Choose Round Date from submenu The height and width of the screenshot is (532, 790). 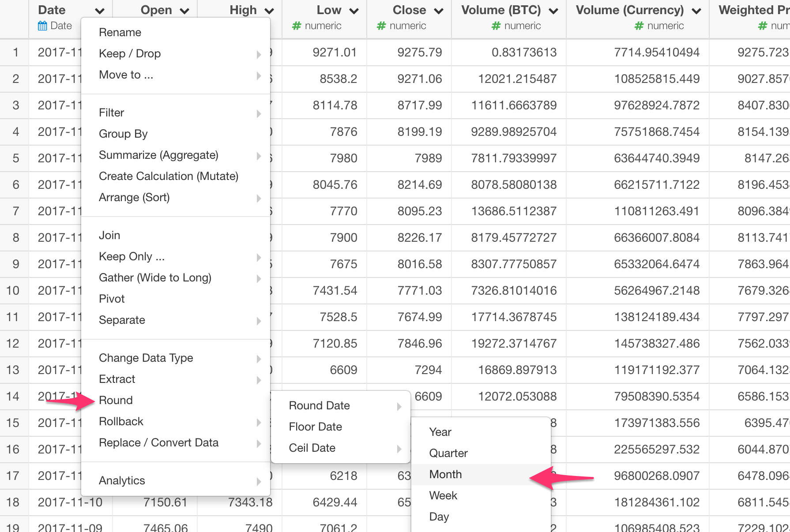pyautogui.click(x=341, y=405)
